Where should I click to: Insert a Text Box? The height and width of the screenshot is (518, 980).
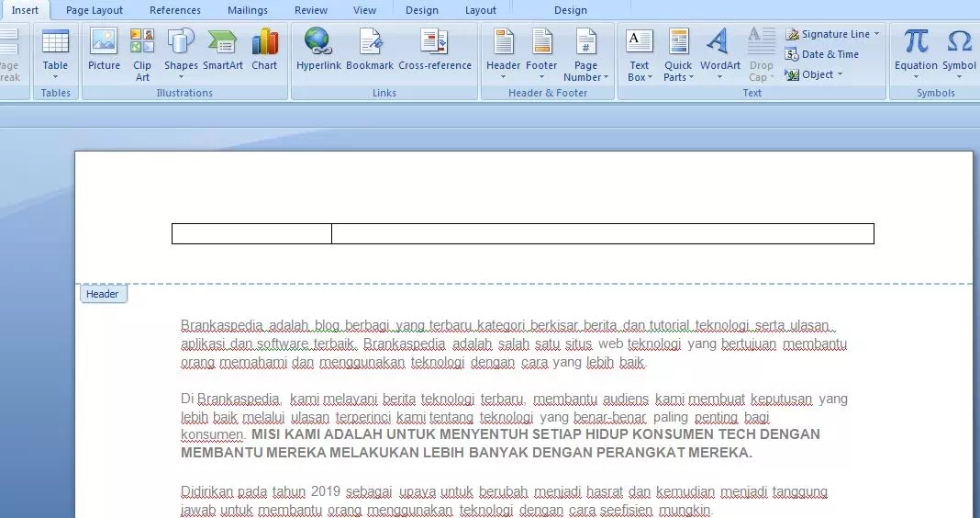coord(639,54)
